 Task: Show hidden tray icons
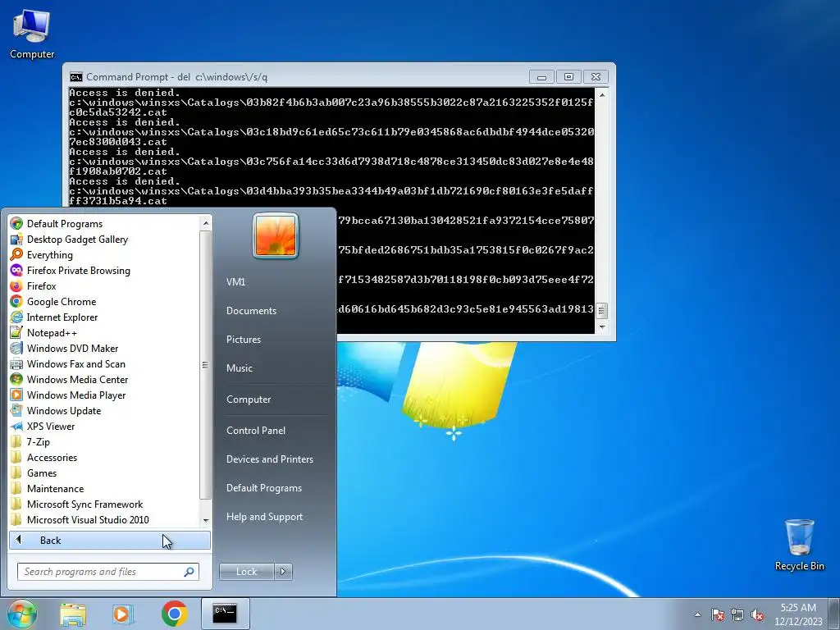[x=697, y=614]
